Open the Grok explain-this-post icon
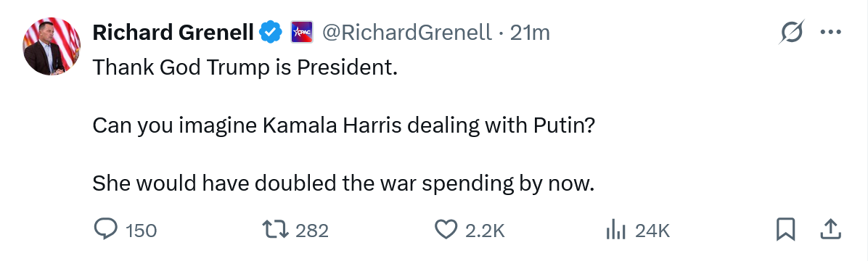Screen dimensions: 868x261 [x=790, y=32]
